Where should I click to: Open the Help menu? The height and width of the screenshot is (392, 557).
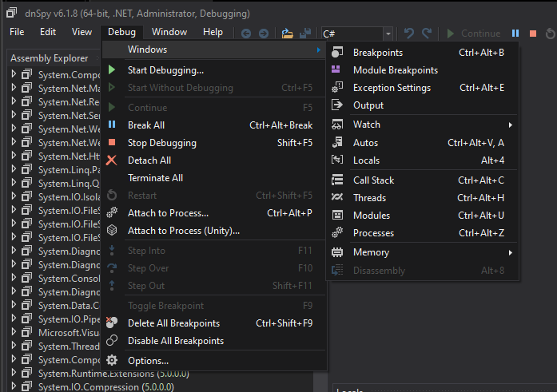213,32
